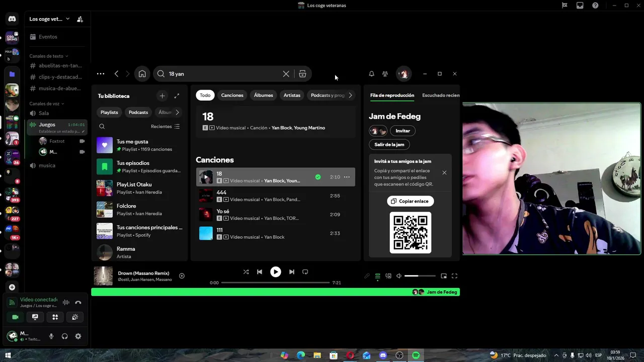The width and height of the screenshot is (644, 362).
Task: Add 'Drown (Massano Remix)' to liked songs
Action: click(x=182, y=276)
